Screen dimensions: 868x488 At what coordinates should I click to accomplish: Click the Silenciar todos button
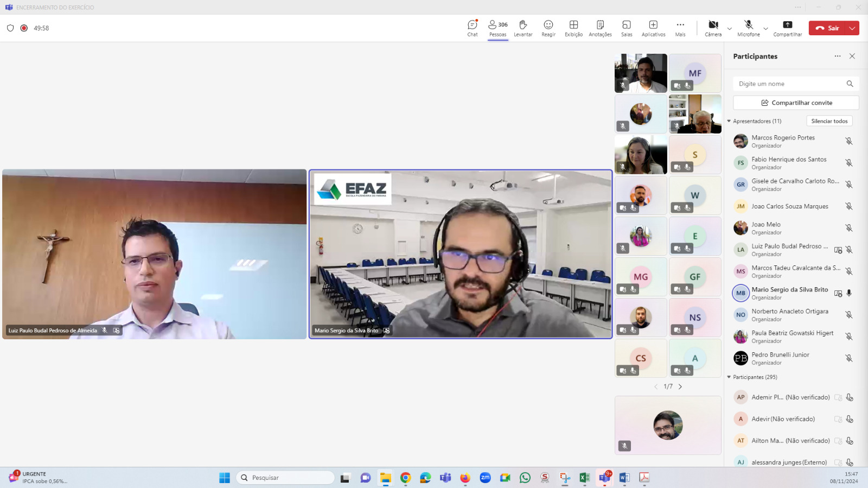coord(829,121)
